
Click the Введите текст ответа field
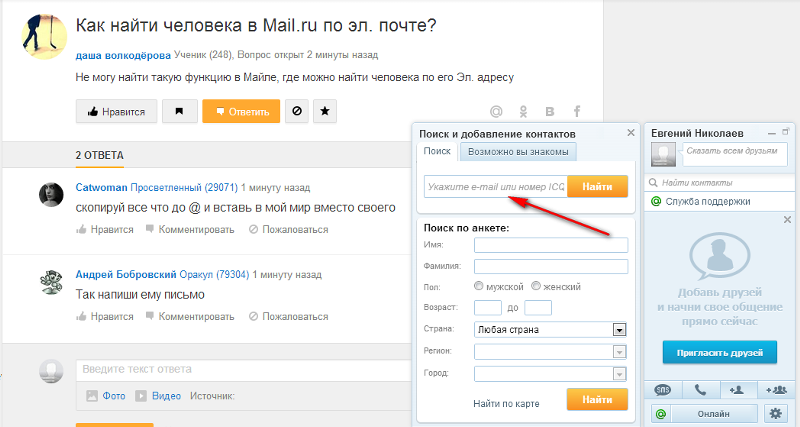(x=244, y=369)
